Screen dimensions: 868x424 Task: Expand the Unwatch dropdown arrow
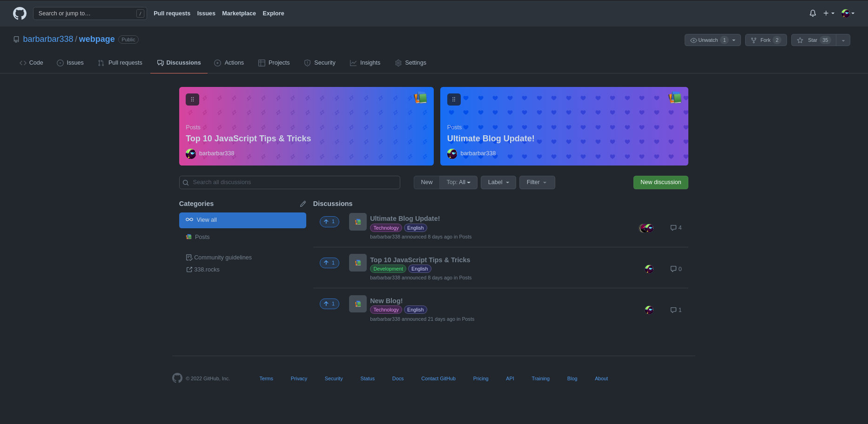tap(734, 40)
